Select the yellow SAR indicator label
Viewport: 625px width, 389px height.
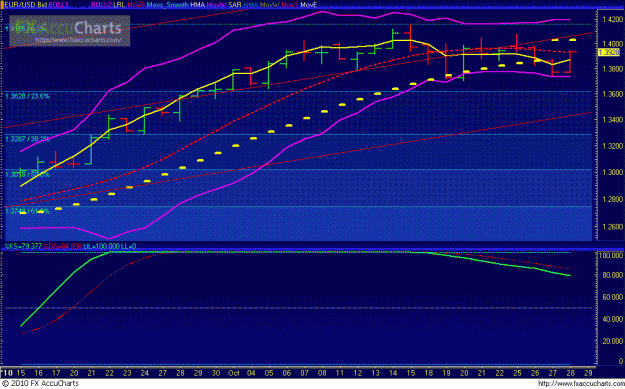[x=235, y=5]
